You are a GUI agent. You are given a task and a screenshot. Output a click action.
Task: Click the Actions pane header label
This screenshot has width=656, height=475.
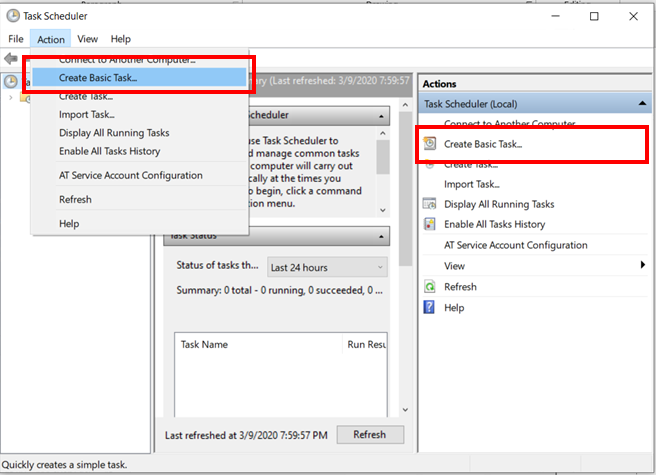point(439,84)
